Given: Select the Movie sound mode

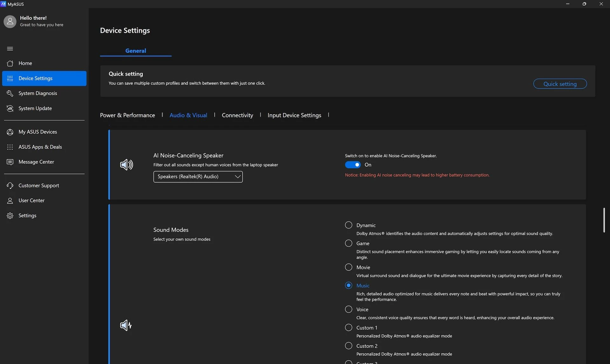Looking at the screenshot, I should pos(349,267).
